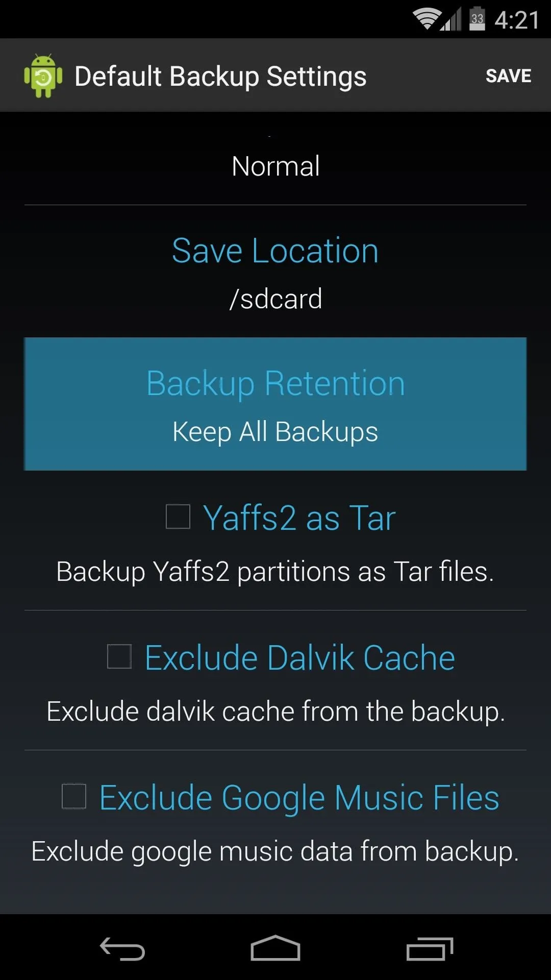Tap the Exclude Google Music Files label
The width and height of the screenshot is (551, 980).
coord(299,798)
